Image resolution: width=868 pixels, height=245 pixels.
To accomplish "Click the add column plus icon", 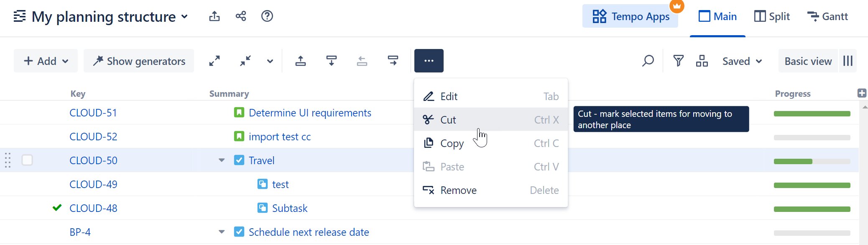I will click(x=861, y=93).
